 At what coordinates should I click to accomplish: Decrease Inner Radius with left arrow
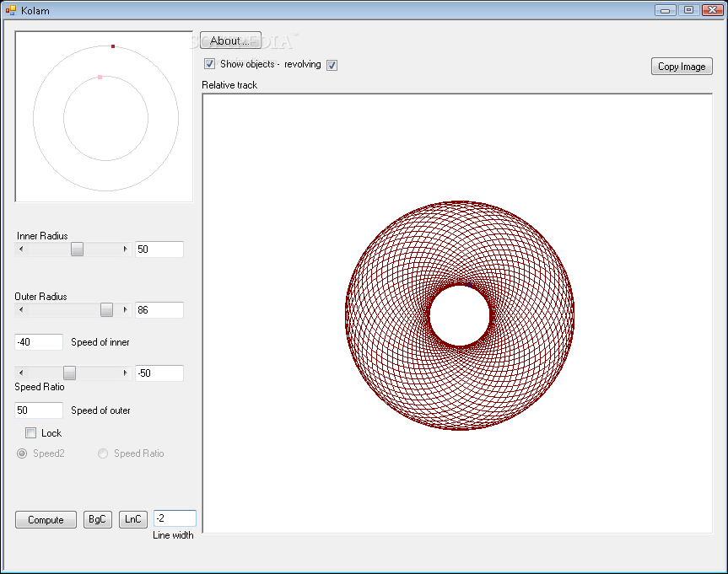[x=21, y=249]
